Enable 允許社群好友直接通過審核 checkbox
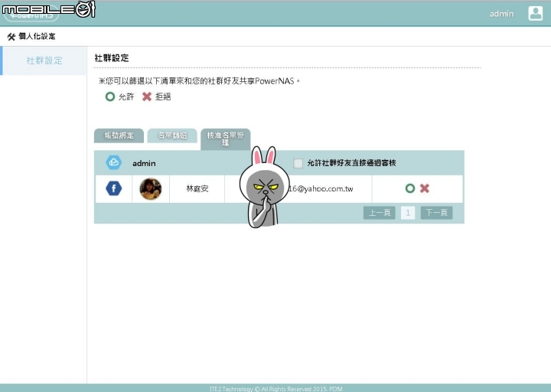The image size is (551, 392). 298,163
